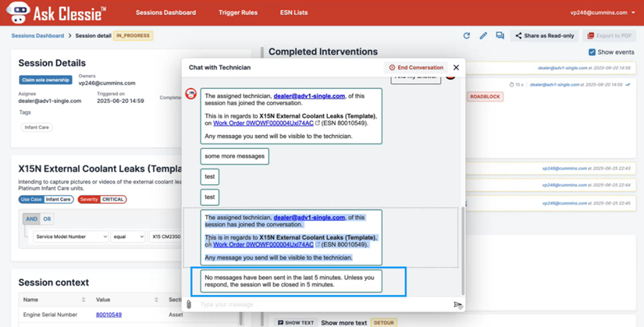Open Engine Serial Number 80010549 link
Viewport: 644px width, 327px height.
click(x=109, y=315)
